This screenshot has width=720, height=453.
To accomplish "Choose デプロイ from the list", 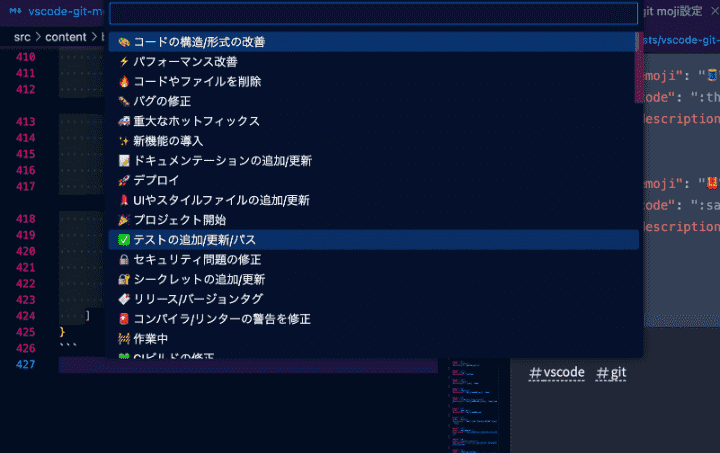I will [x=372, y=180].
